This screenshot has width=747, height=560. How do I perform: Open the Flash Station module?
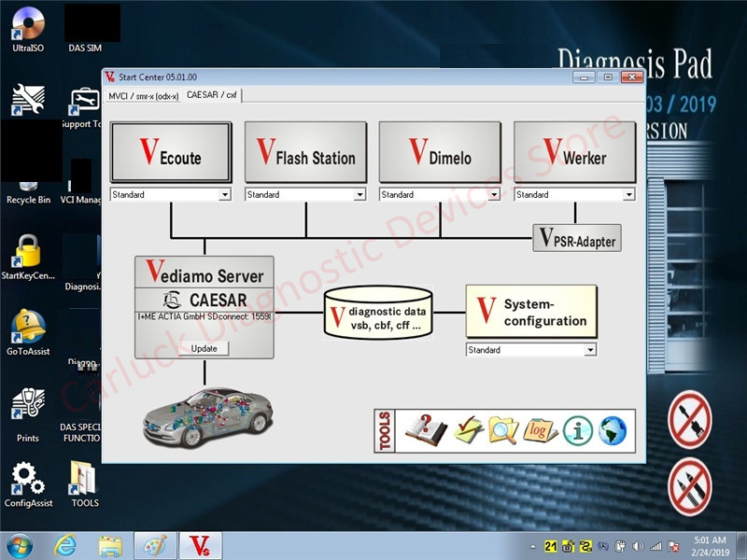(x=306, y=152)
